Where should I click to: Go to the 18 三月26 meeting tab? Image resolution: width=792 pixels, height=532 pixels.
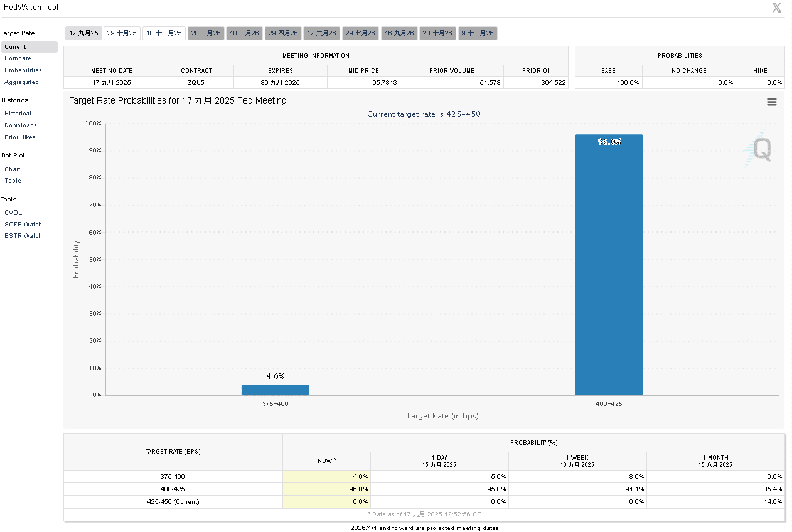[x=244, y=33]
